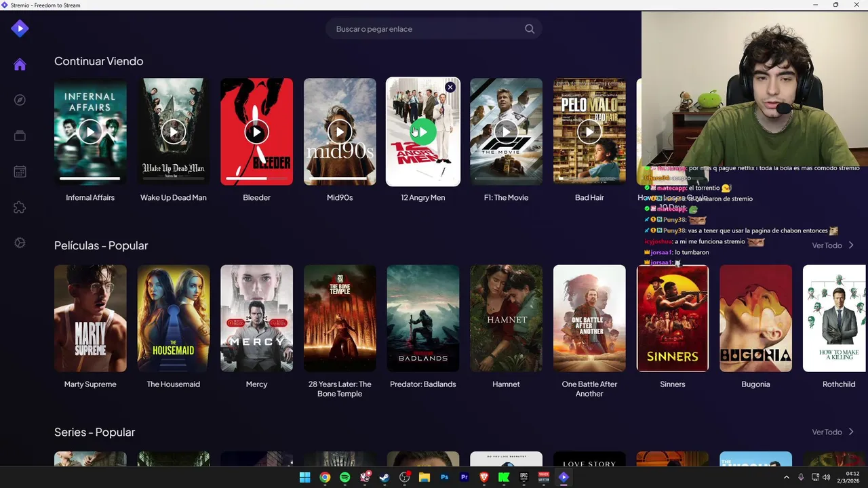Open the Discover compass icon
The height and width of the screenshot is (488, 868).
[20, 100]
